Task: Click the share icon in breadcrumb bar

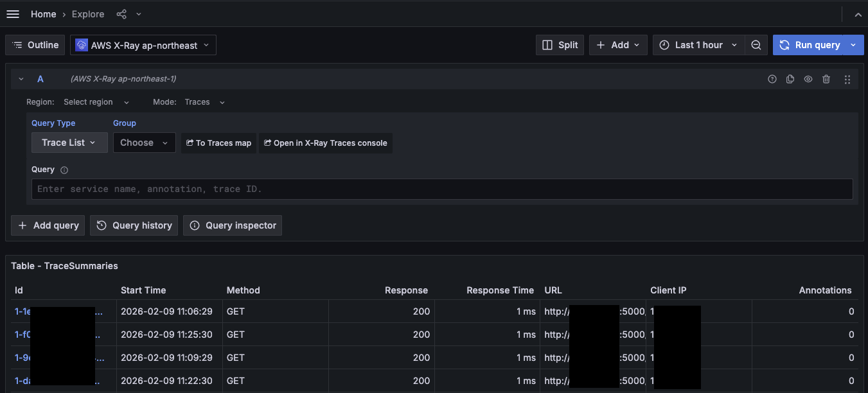Action: coord(122,14)
